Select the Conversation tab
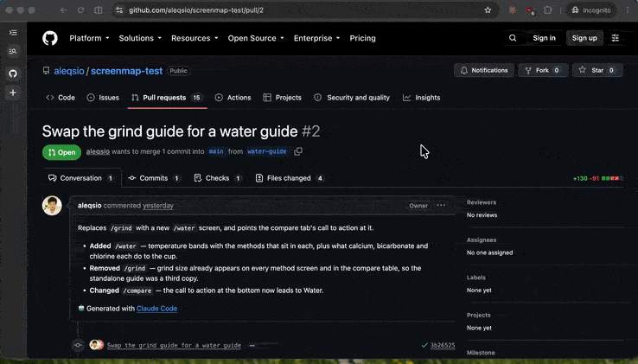This screenshot has height=364, width=638. click(81, 178)
